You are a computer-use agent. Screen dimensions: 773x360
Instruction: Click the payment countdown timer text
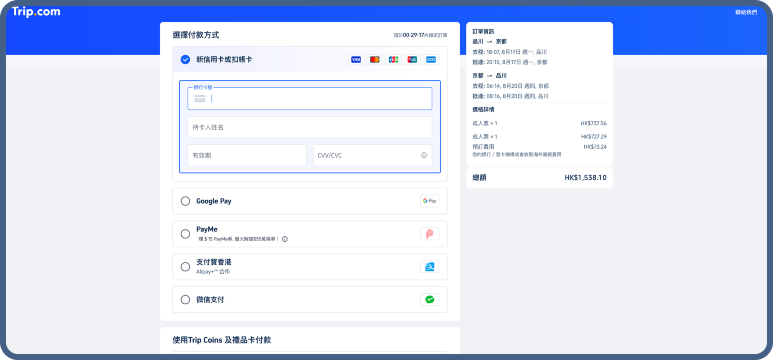(420, 36)
